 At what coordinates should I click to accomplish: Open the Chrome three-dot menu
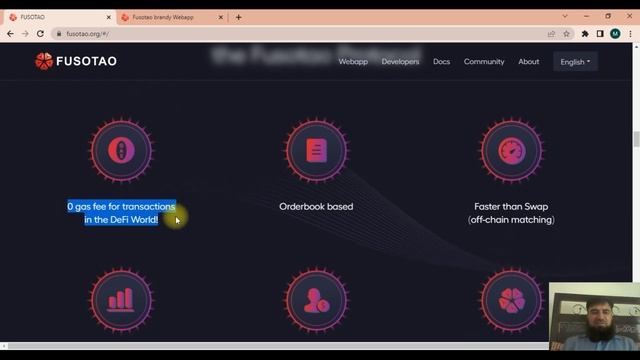(630, 34)
